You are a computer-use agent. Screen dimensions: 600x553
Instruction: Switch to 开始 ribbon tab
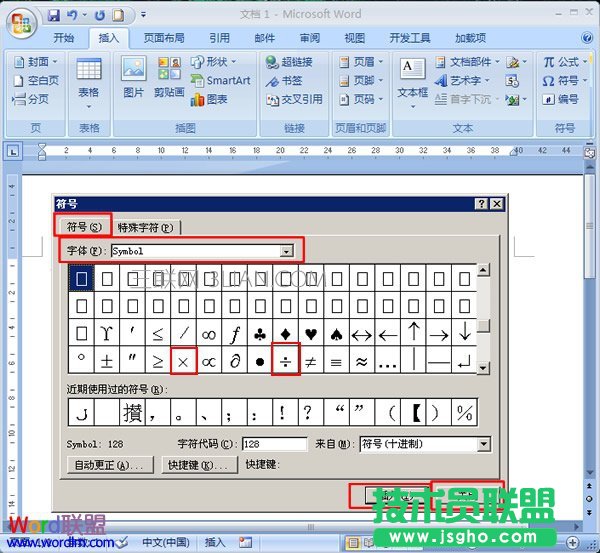64,38
